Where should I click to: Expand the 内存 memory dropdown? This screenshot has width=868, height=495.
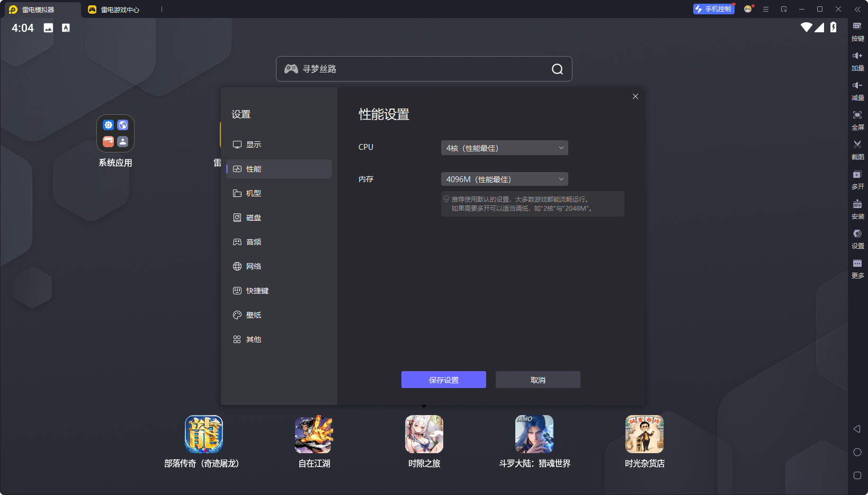coord(505,179)
